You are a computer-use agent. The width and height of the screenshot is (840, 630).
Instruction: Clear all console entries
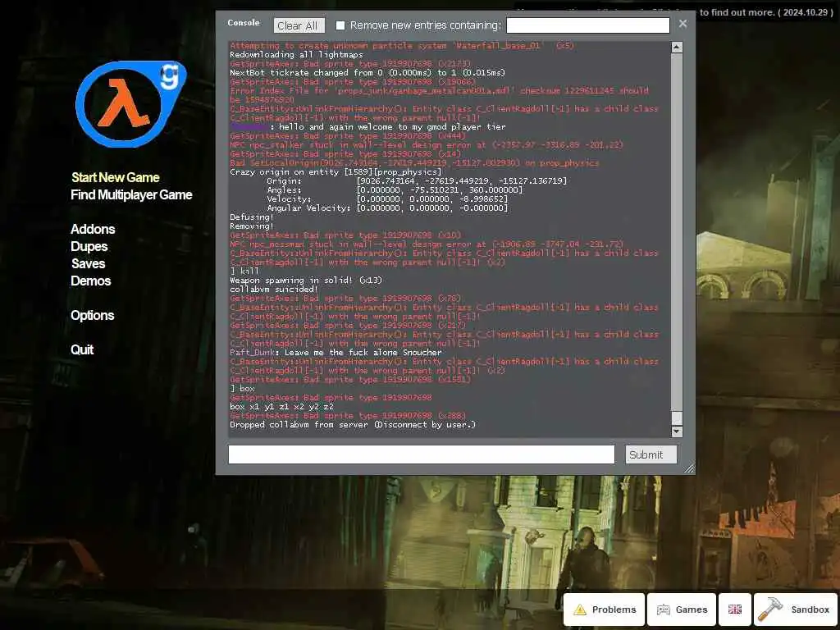(x=297, y=25)
